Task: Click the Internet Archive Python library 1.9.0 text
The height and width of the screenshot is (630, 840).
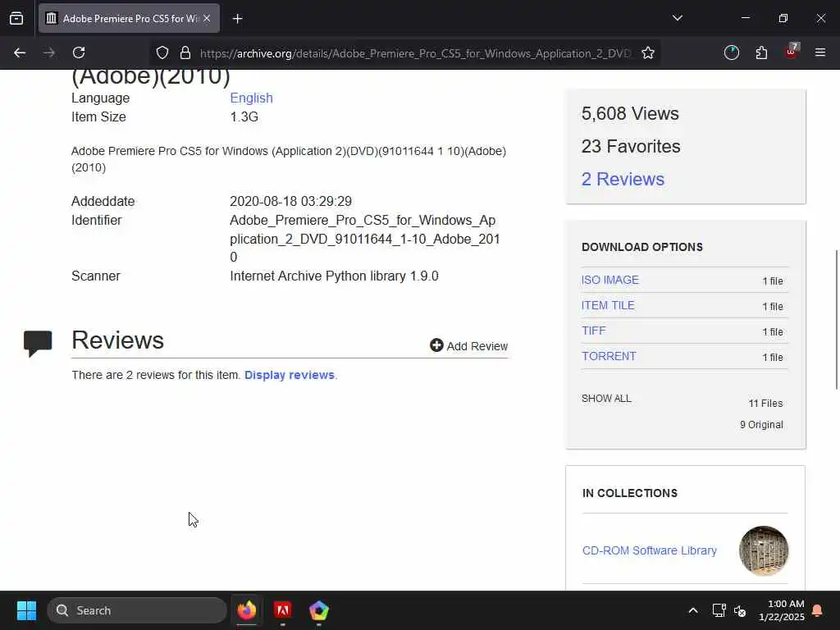Action: pyautogui.click(x=335, y=276)
